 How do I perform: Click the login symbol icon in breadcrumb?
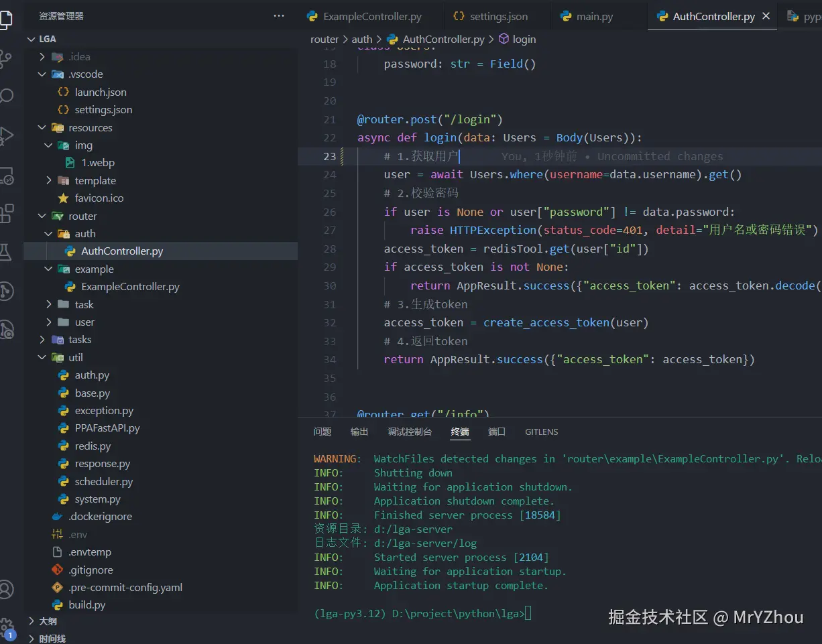point(504,39)
